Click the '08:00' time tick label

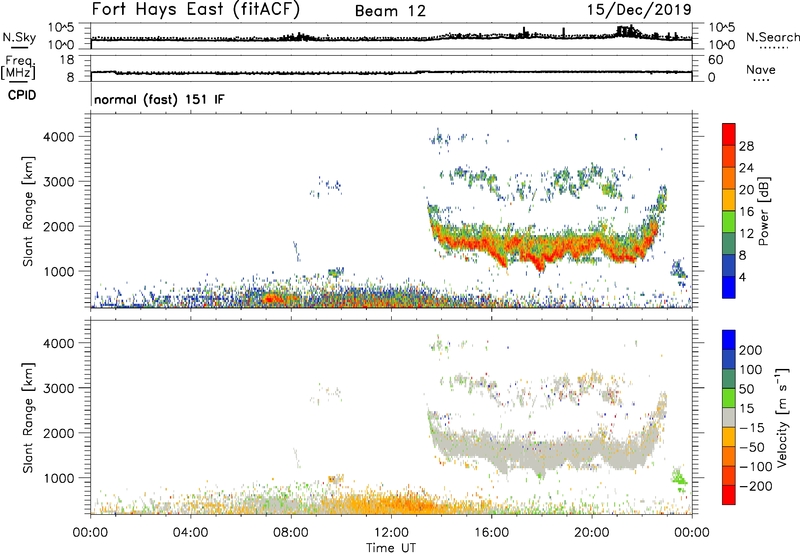coord(291,533)
